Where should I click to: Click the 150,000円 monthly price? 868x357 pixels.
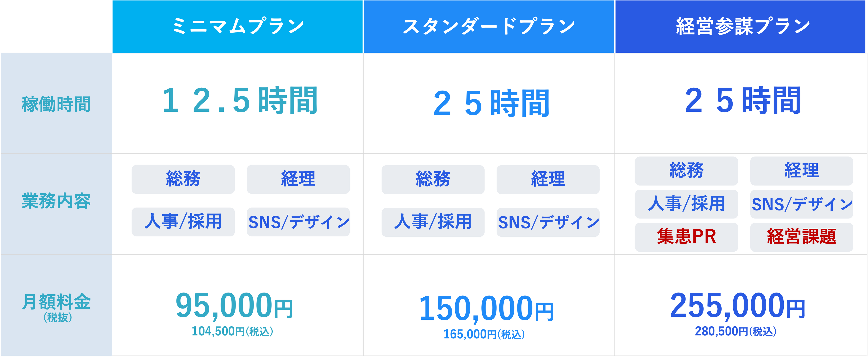tap(486, 308)
